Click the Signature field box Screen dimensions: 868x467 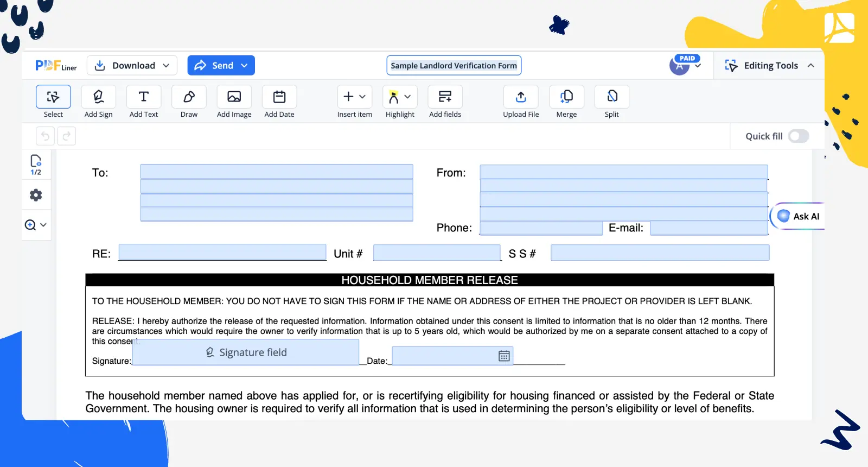(x=246, y=352)
